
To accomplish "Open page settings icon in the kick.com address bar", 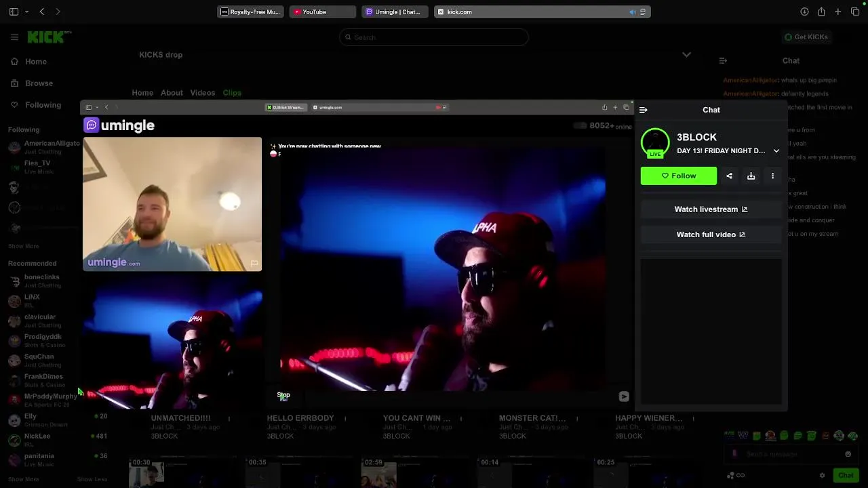I will [643, 12].
